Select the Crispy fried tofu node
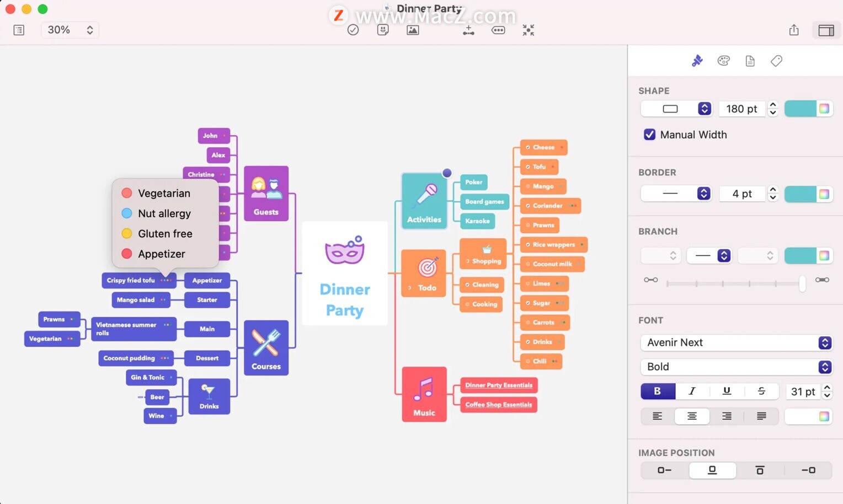Image resolution: width=843 pixels, height=504 pixels. (139, 280)
